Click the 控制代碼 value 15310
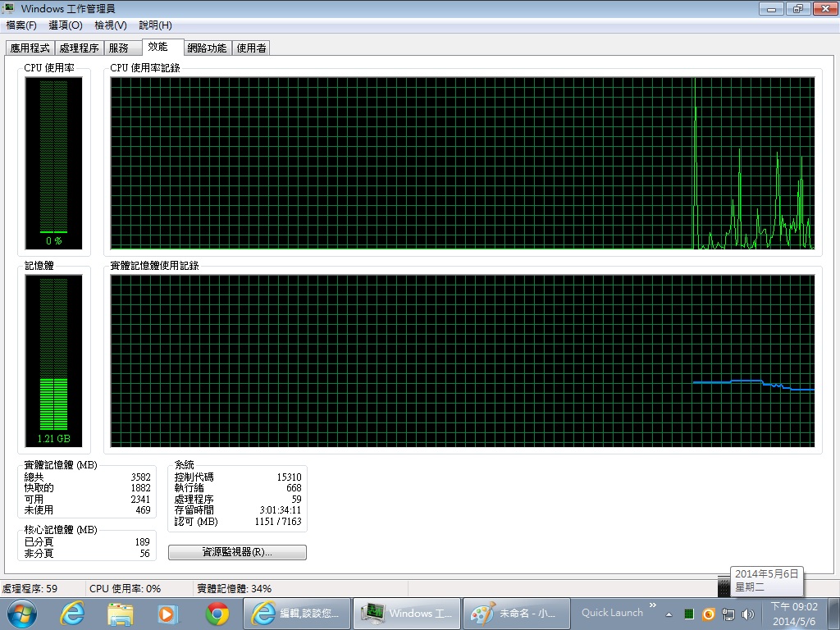This screenshot has height=630, width=840. (290, 477)
